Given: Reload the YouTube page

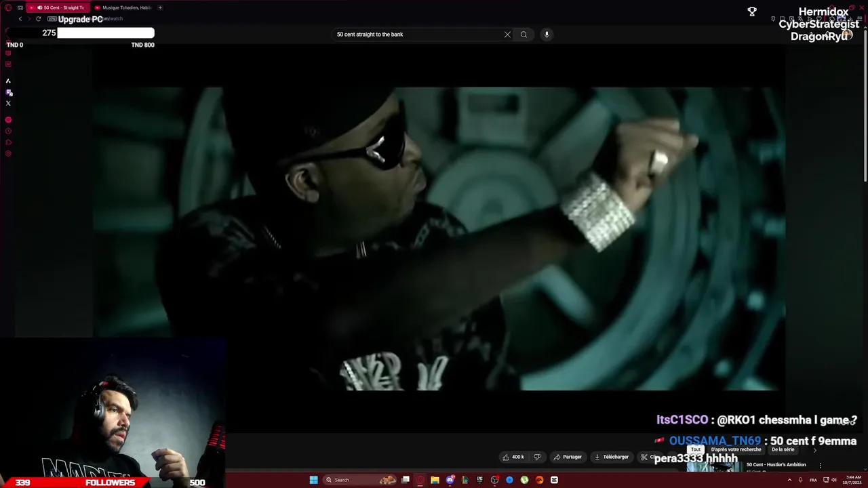Looking at the screenshot, I should [x=38, y=19].
